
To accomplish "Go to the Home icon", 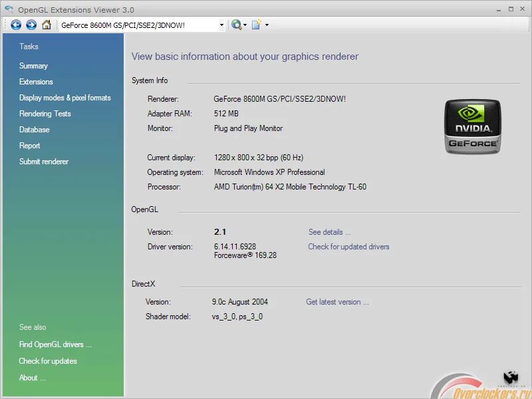I will [47, 25].
